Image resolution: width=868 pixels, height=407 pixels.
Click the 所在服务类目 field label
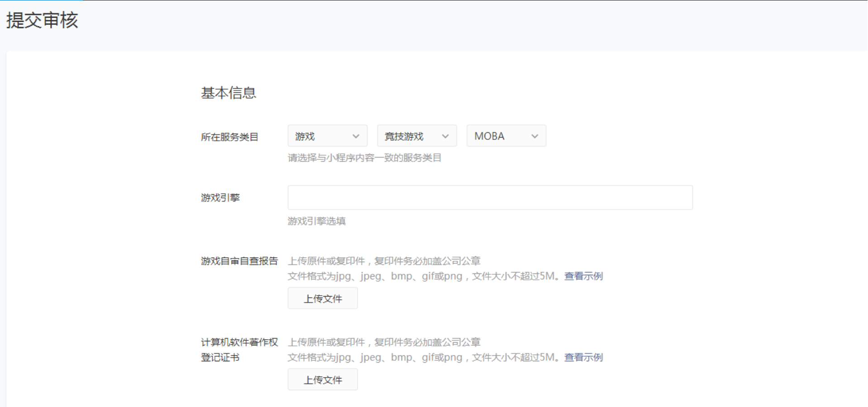[229, 137]
